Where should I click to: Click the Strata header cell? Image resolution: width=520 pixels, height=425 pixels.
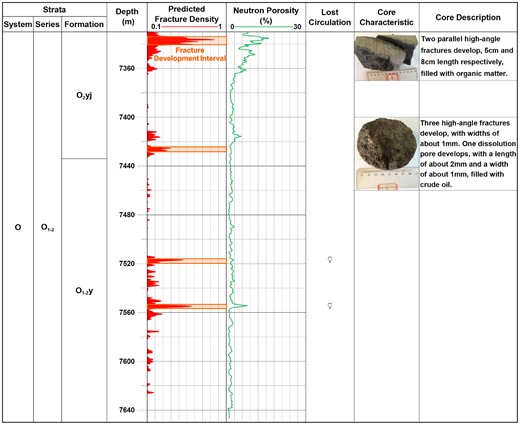54,10
